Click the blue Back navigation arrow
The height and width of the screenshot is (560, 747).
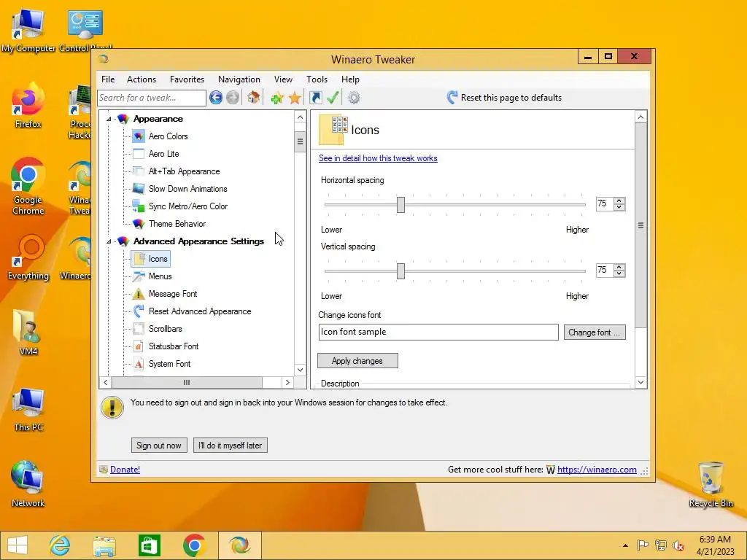click(x=216, y=98)
